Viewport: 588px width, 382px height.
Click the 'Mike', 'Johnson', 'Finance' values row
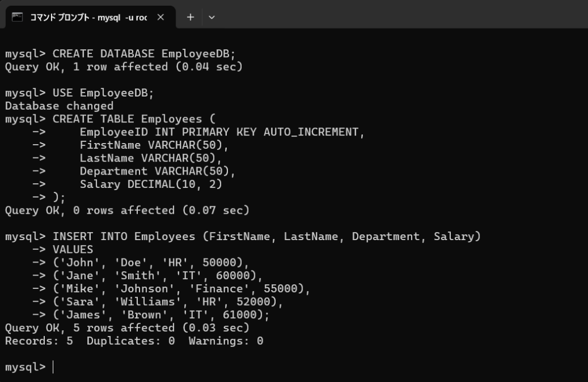pos(181,288)
